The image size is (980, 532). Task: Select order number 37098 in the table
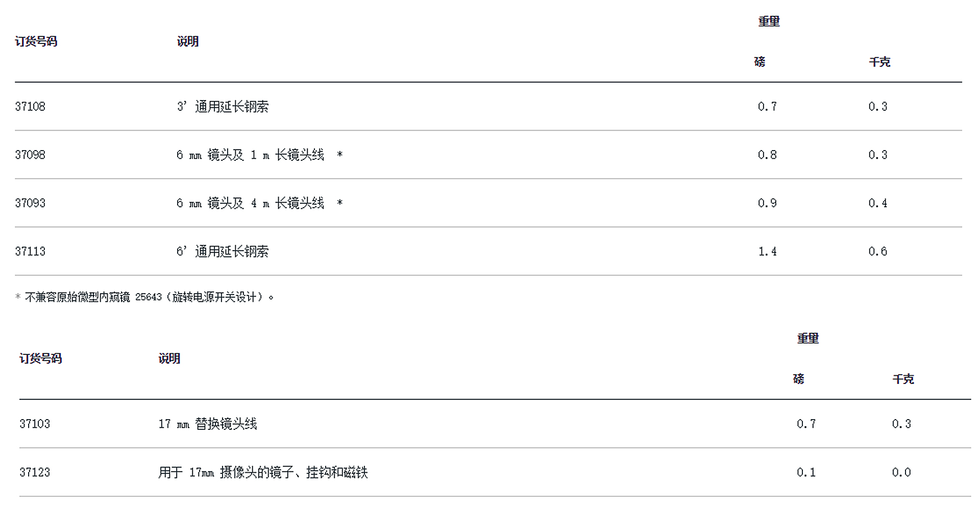(30, 155)
